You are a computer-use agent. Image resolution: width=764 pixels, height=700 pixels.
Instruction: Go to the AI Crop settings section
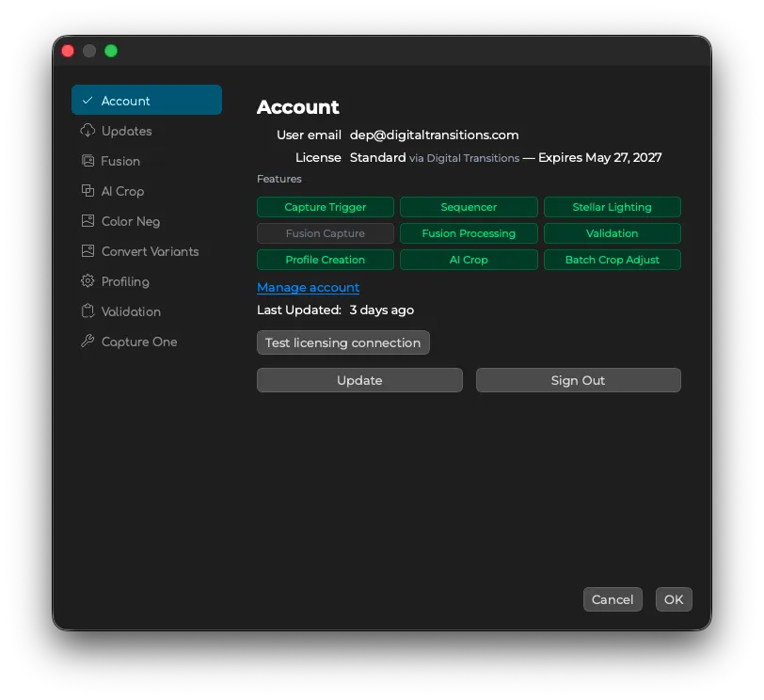pyautogui.click(x=122, y=191)
